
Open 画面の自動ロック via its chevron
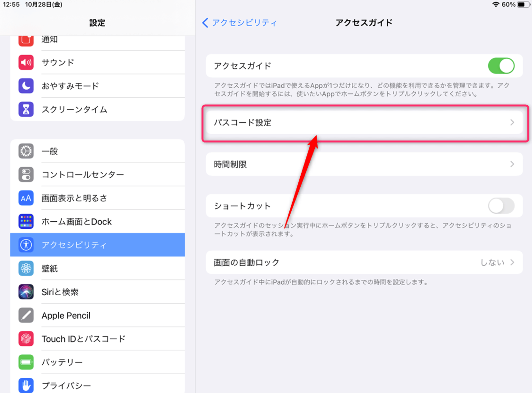(x=512, y=262)
